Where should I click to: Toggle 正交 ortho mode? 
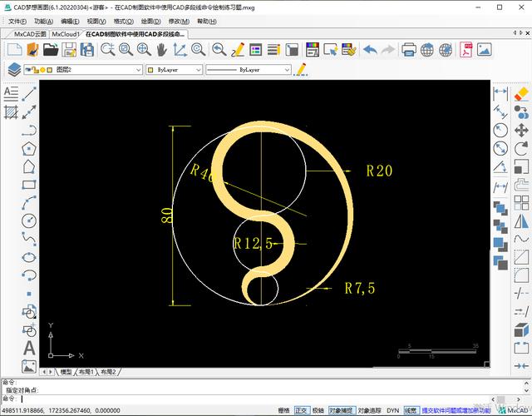pyautogui.click(x=301, y=410)
